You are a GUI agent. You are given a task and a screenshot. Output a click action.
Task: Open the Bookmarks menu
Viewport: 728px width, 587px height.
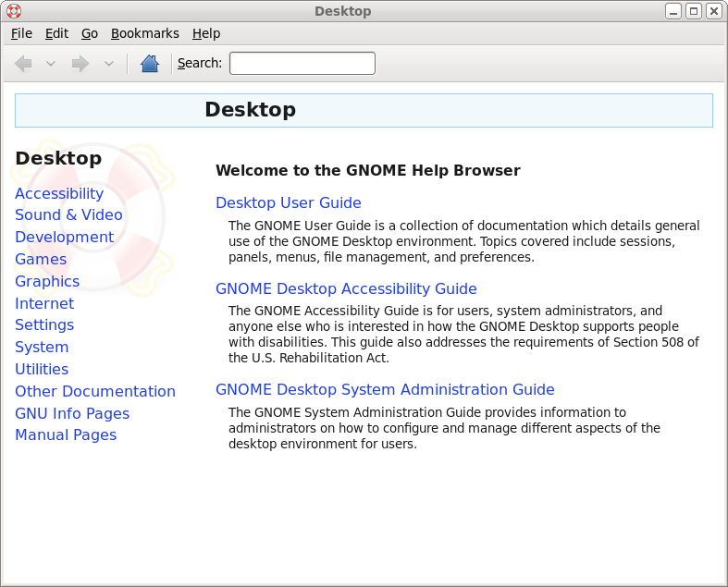coord(145,33)
